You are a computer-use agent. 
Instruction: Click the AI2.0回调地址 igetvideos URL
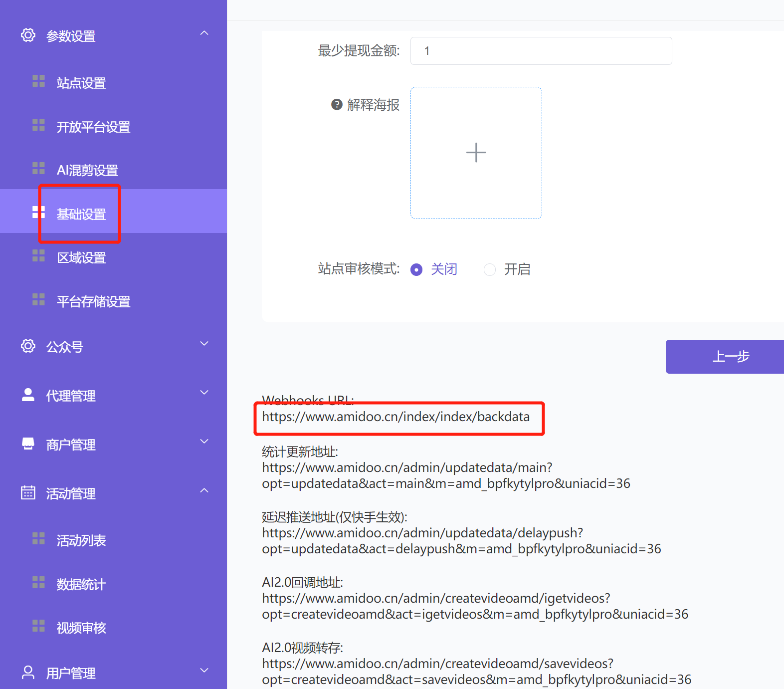pyautogui.click(x=475, y=606)
